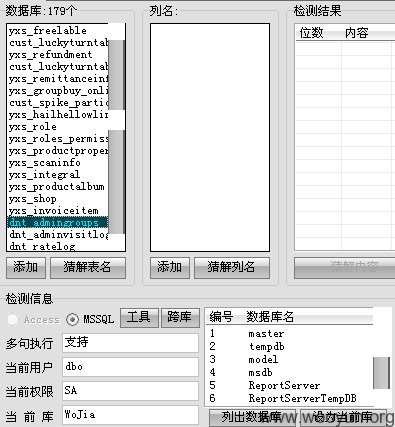
Task: Click the disabled 猜解内容 button
Action: pyautogui.click(x=345, y=267)
